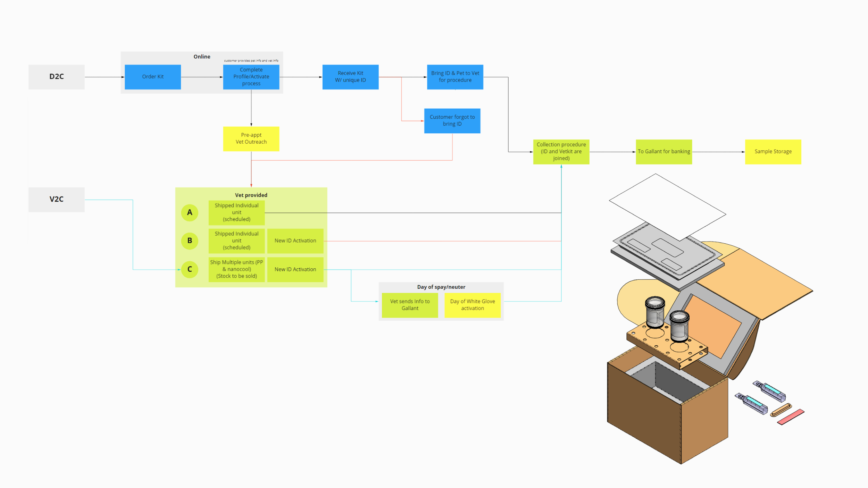This screenshot has width=868, height=488.
Task: Click the Collection procedure box
Action: pos(561,152)
